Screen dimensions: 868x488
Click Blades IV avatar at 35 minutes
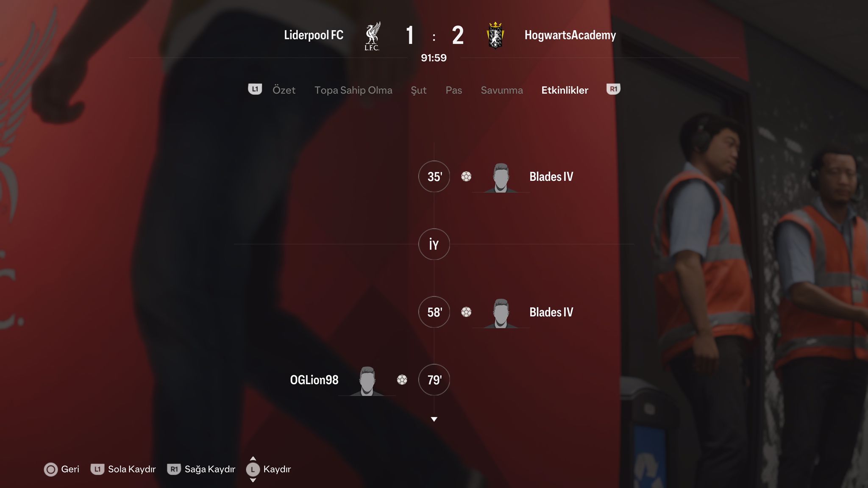pyautogui.click(x=501, y=177)
